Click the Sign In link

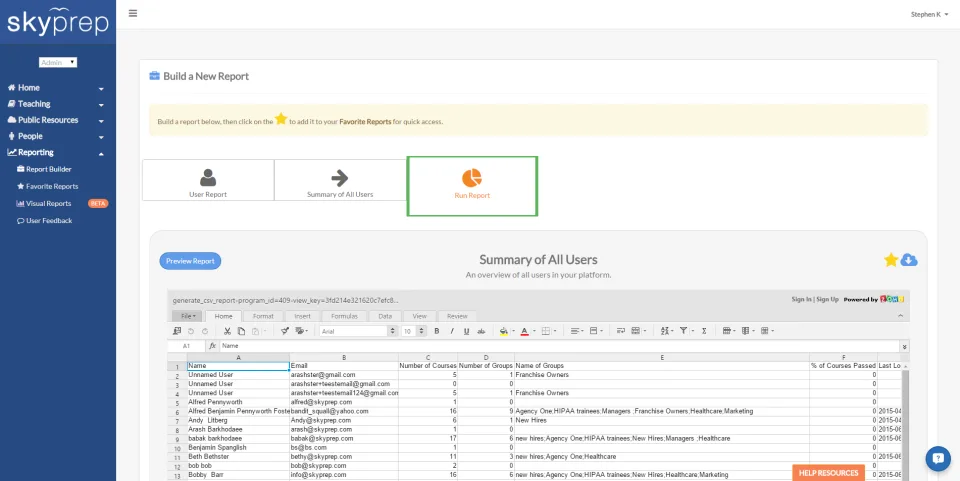coord(801,299)
